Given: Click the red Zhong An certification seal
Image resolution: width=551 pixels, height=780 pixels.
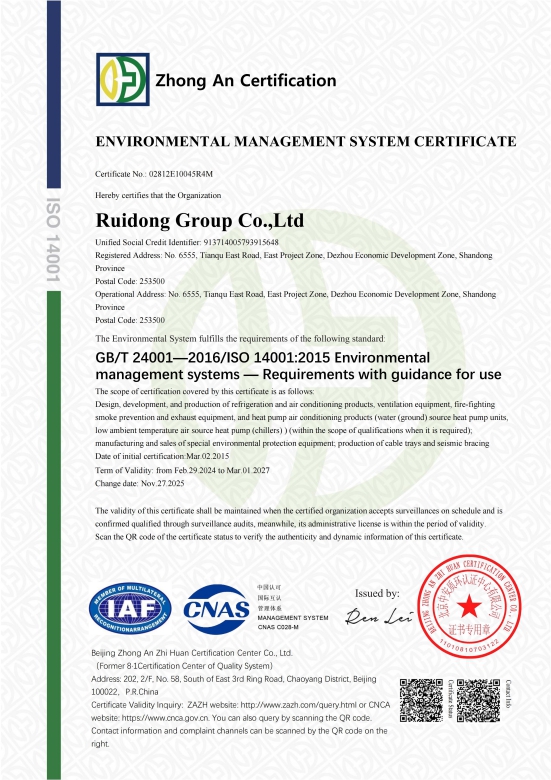Looking at the screenshot, I should click(469, 606).
